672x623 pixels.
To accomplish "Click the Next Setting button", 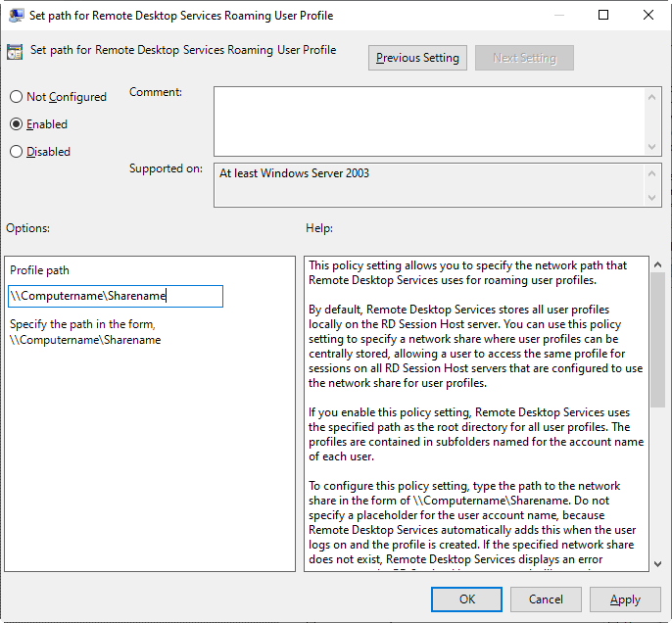I will pyautogui.click(x=524, y=58).
